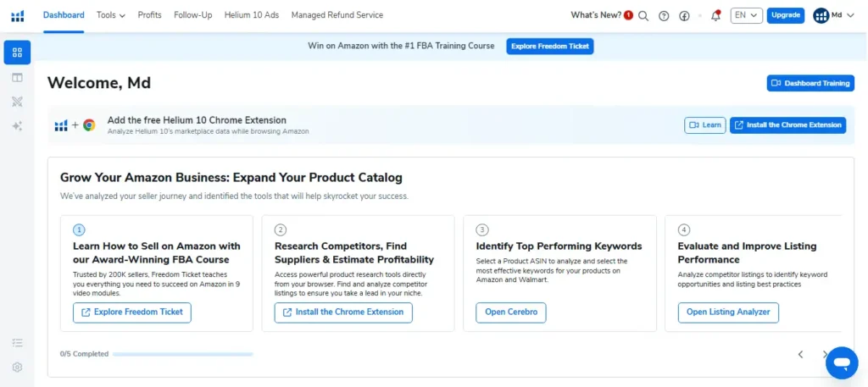The width and height of the screenshot is (868, 387).
Task: Click Explore Freedom Ticket card button
Action: tap(131, 312)
